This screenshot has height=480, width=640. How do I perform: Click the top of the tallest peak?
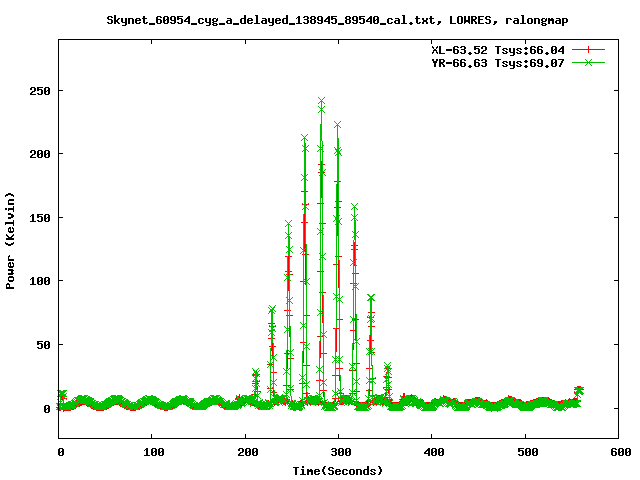click(x=321, y=101)
